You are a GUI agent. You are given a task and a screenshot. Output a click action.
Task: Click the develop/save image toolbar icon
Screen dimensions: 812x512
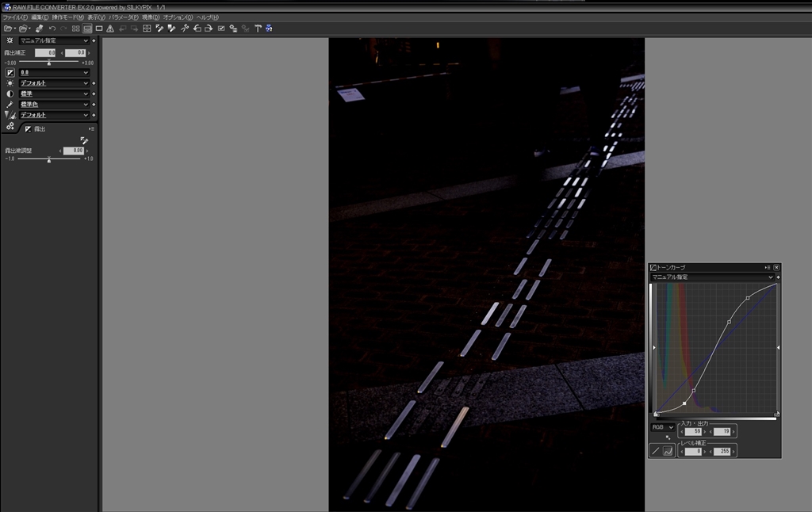[39, 29]
